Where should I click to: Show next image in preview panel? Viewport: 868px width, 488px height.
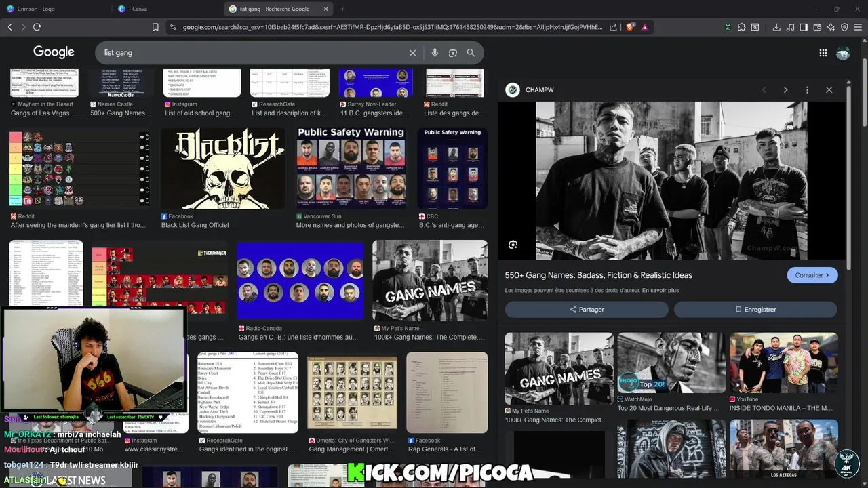[785, 90]
